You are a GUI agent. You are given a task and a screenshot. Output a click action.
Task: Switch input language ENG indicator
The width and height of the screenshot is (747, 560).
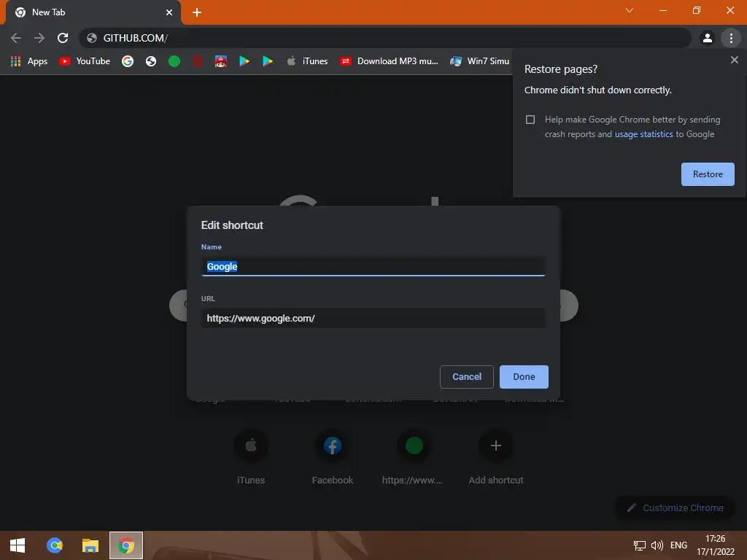[678, 545]
